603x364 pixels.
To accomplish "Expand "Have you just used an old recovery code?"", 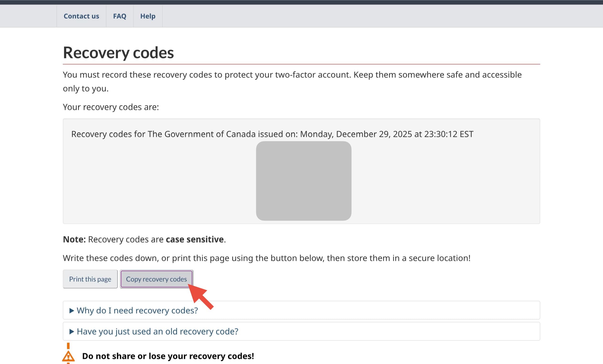I will pos(157,331).
